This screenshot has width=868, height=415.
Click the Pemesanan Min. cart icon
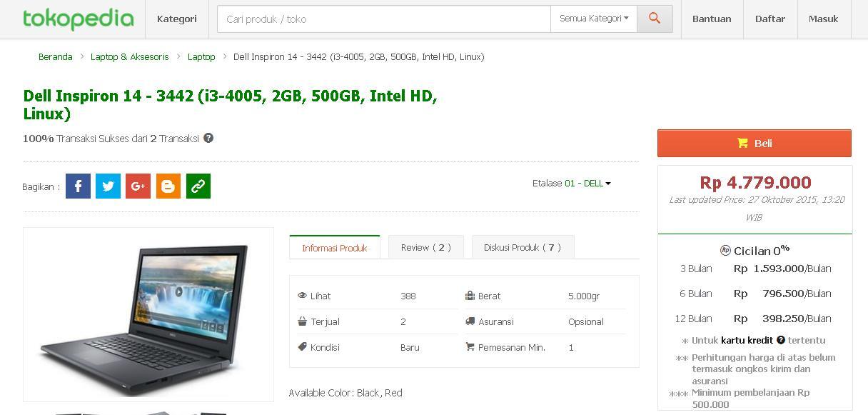(470, 347)
